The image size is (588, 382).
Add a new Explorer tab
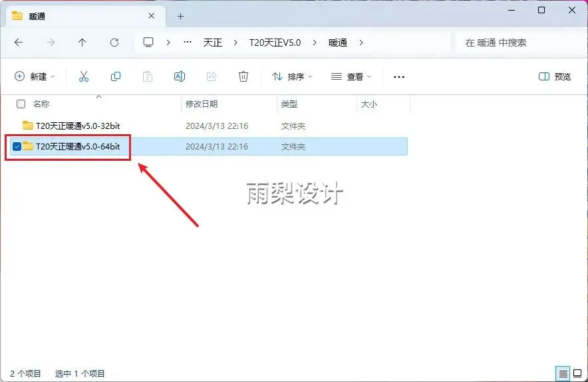(x=180, y=16)
